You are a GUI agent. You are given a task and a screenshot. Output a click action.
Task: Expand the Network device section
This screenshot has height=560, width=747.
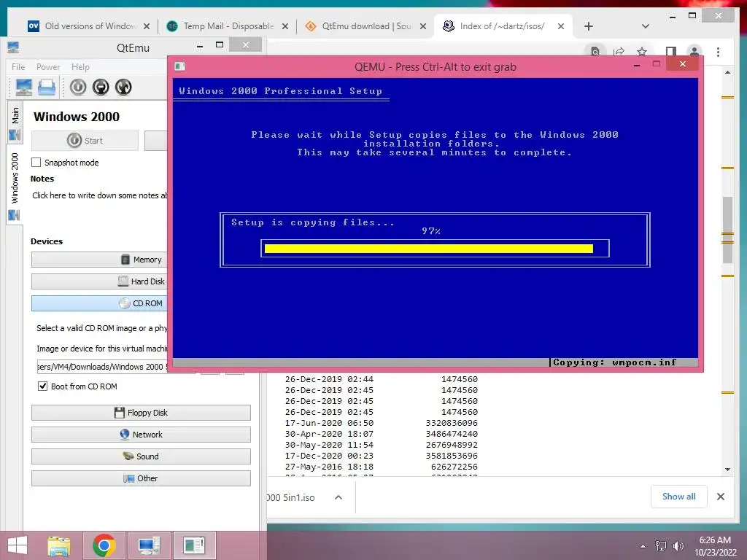tap(141, 435)
